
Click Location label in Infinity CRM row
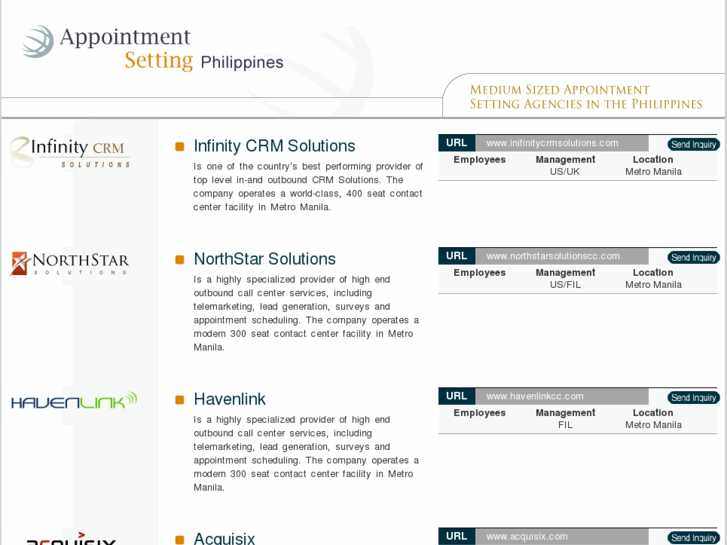(653, 160)
